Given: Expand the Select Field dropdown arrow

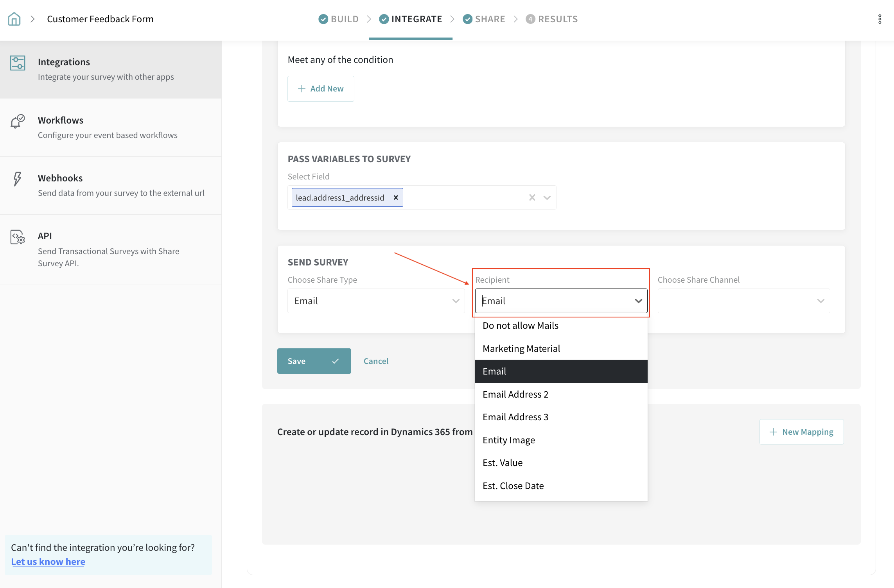Looking at the screenshot, I should click(x=547, y=197).
